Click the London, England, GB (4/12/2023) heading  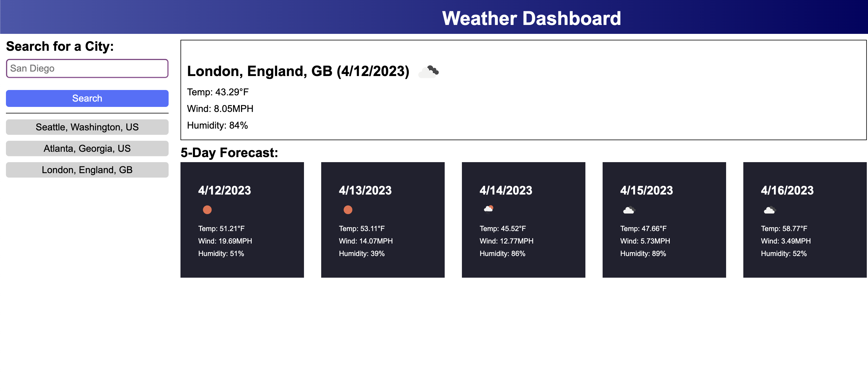click(298, 71)
